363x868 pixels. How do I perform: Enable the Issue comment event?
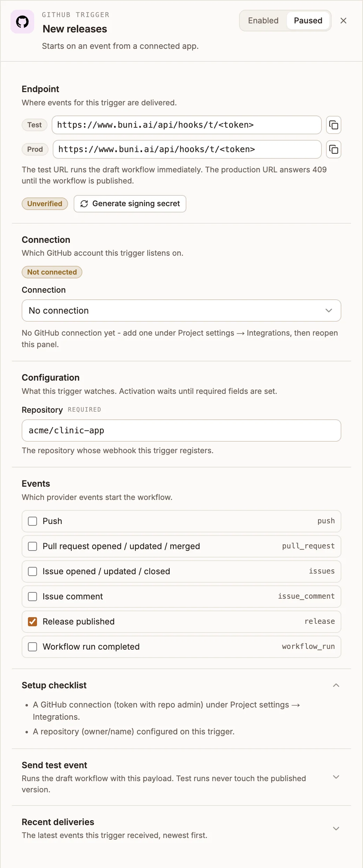click(x=32, y=597)
